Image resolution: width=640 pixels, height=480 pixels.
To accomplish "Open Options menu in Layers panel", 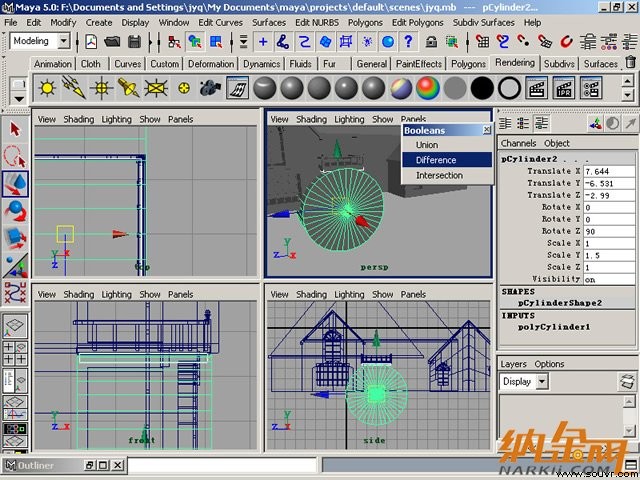I will click(549, 364).
